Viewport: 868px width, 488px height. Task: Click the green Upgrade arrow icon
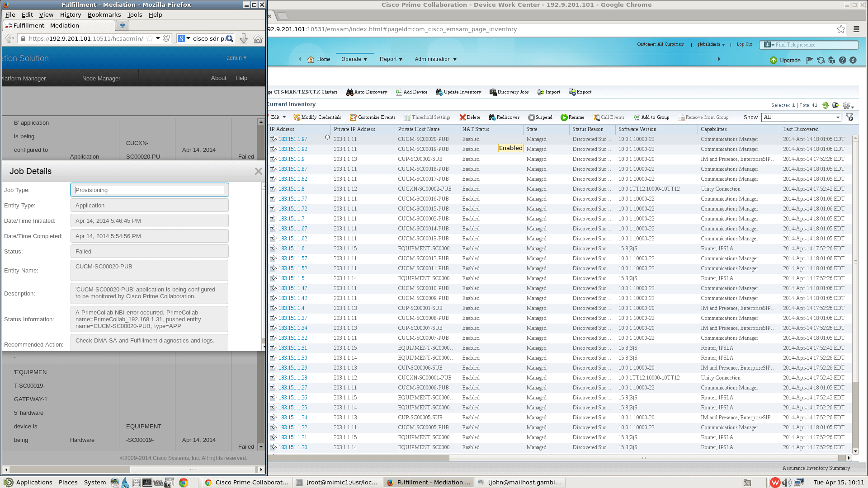pos(774,60)
